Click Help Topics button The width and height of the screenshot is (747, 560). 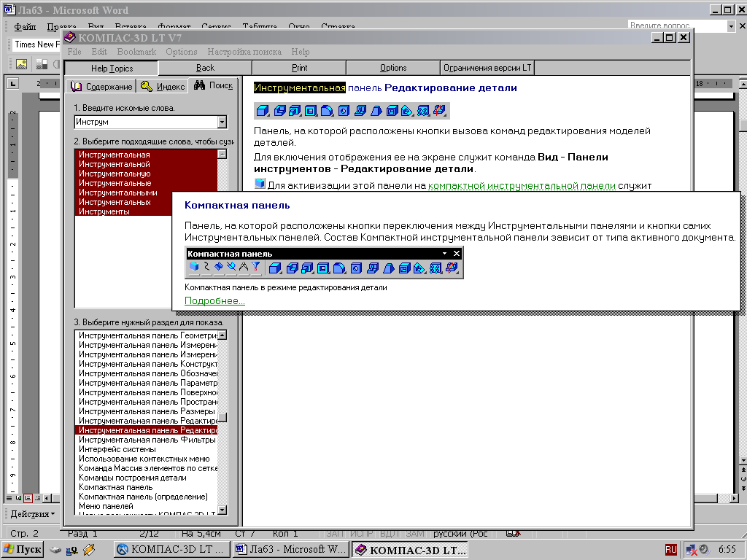pos(112,69)
